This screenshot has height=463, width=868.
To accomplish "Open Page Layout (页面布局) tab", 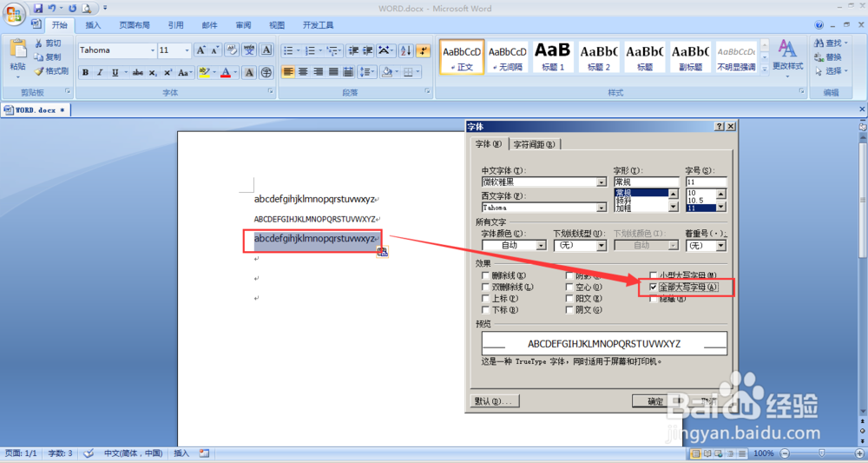I will point(135,25).
